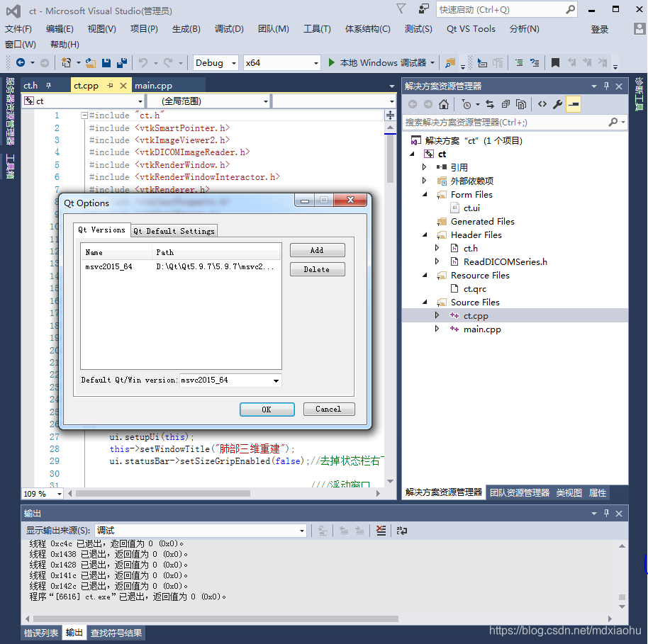The image size is (648, 644).
Task: Click the quick launch search field
Action: pos(506,9)
